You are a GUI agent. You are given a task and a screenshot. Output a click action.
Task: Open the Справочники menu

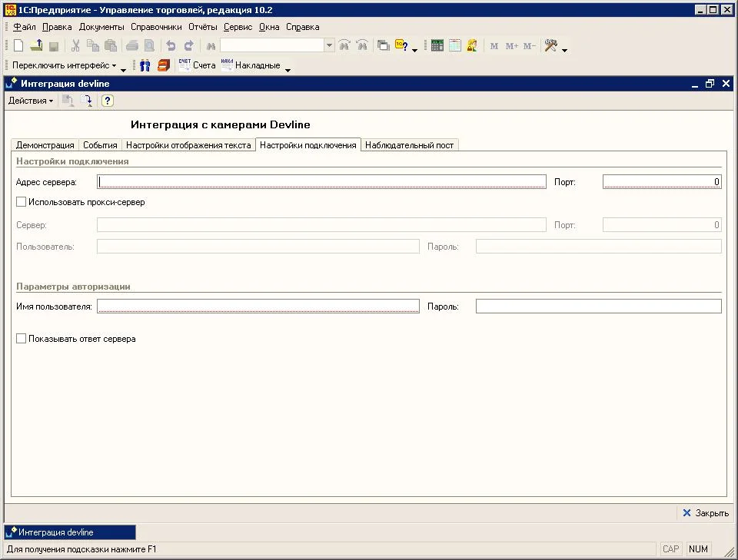pyautogui.click(x=156, y=27)
